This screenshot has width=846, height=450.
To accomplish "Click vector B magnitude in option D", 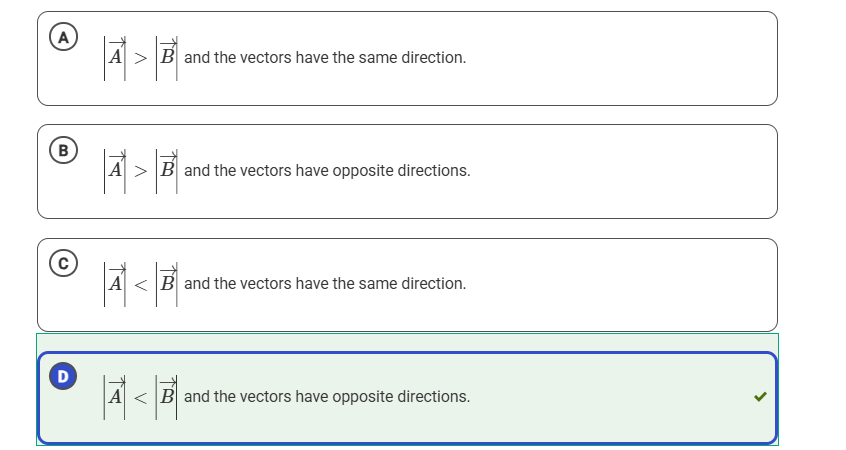I will (x=167, y=397).
